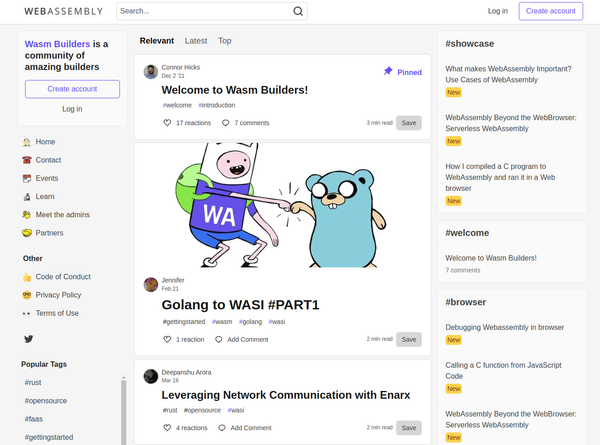The width and height of the screenshot is (600, 445).
Task: Open How I compiled a C program article
Action: coord(500,177)
